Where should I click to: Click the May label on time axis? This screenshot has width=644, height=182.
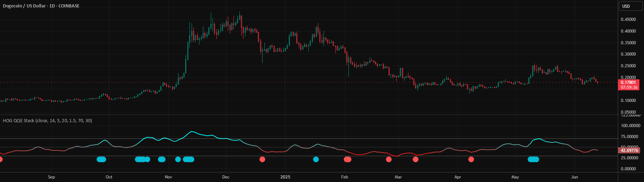tap(515, 177)
